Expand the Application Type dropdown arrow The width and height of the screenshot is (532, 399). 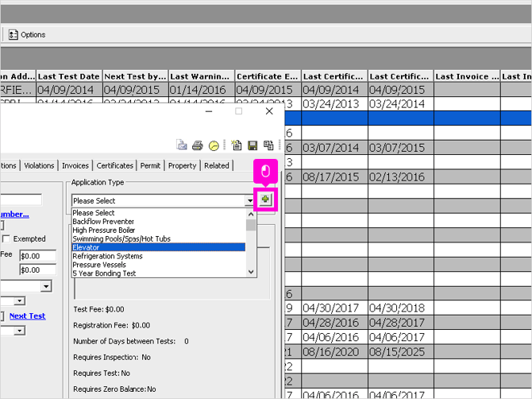pyautogui.click(x=249, y=200)
